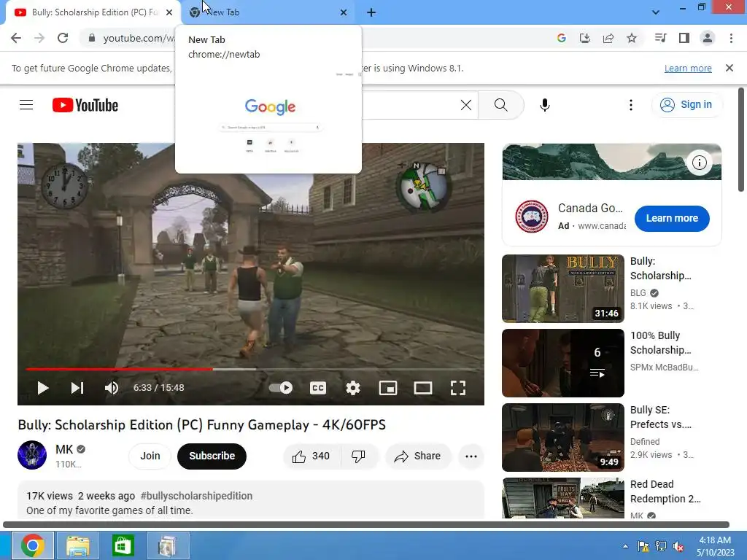This screenshot has width=747, height=560.
Task: Expand the tab search dropdown arrow
Action: point(656,12)
